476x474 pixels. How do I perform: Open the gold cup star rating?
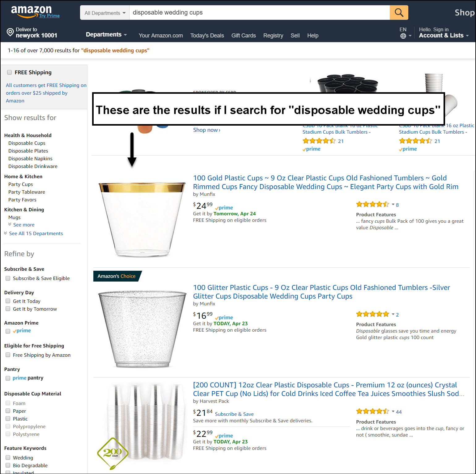coord(373,205)
